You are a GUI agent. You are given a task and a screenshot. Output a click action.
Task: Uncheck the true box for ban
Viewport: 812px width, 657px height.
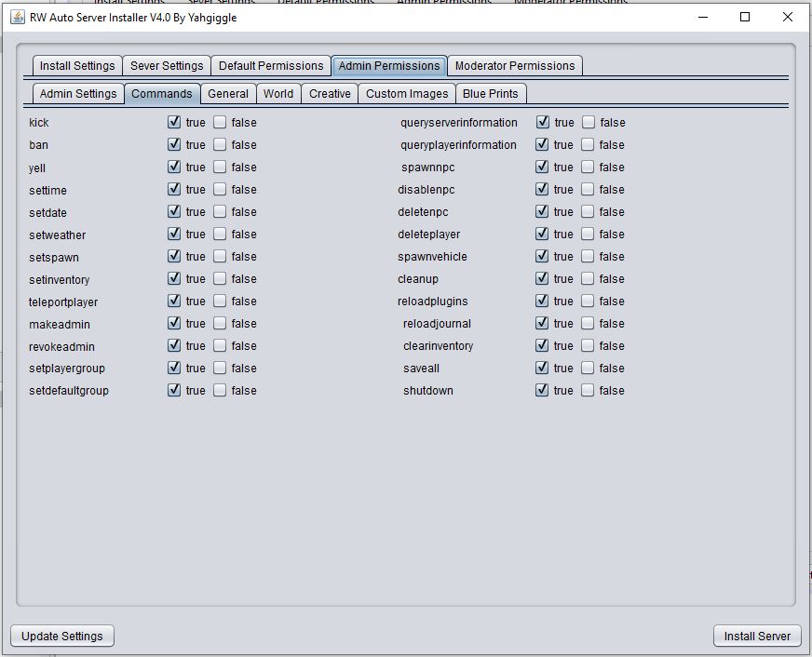click(174, 144)
